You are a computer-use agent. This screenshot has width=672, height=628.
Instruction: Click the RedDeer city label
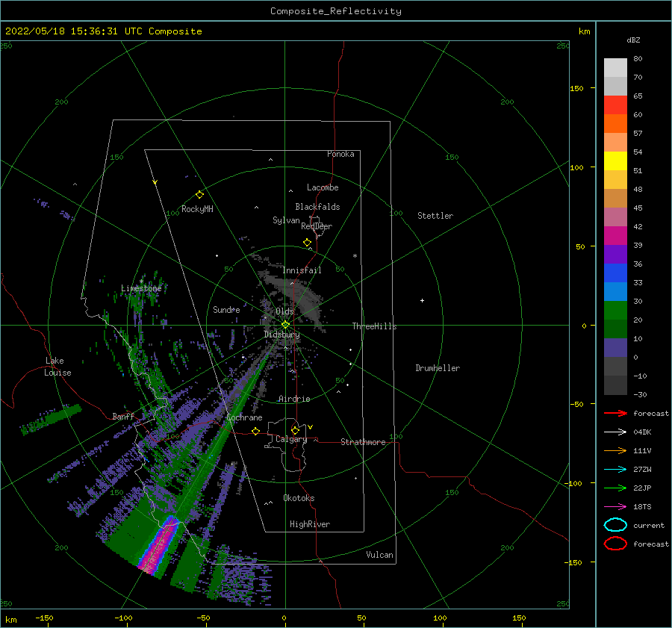click(317, 226)
